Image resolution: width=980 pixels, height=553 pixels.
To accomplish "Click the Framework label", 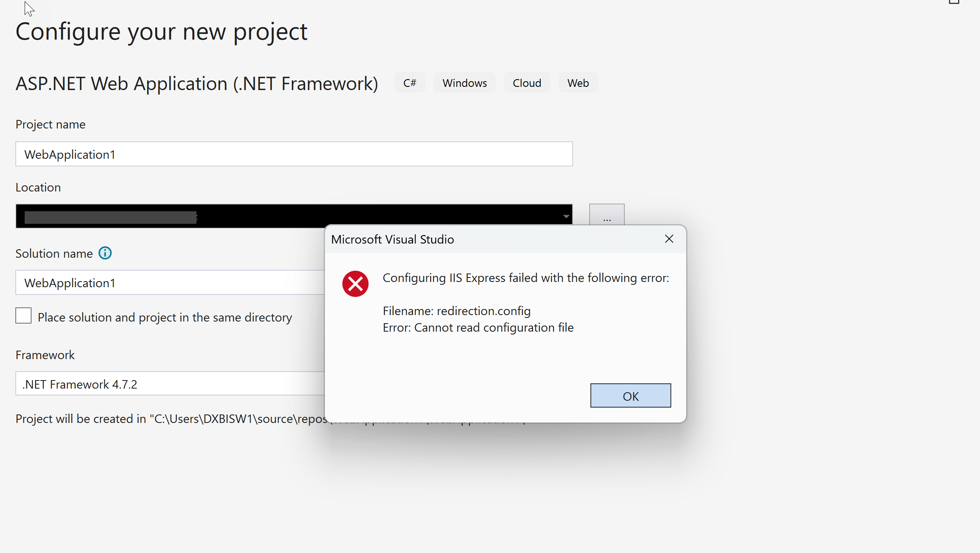I will coord(45,355).
